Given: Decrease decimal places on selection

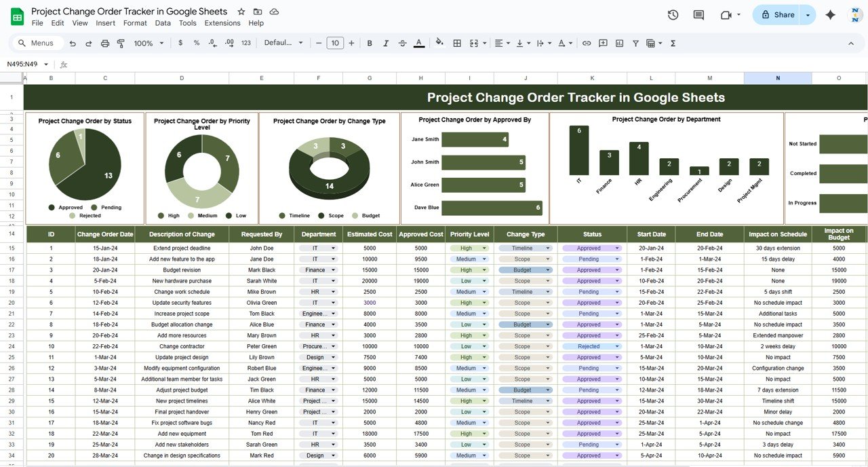Looking at the screenshot, I should (212, 43).
